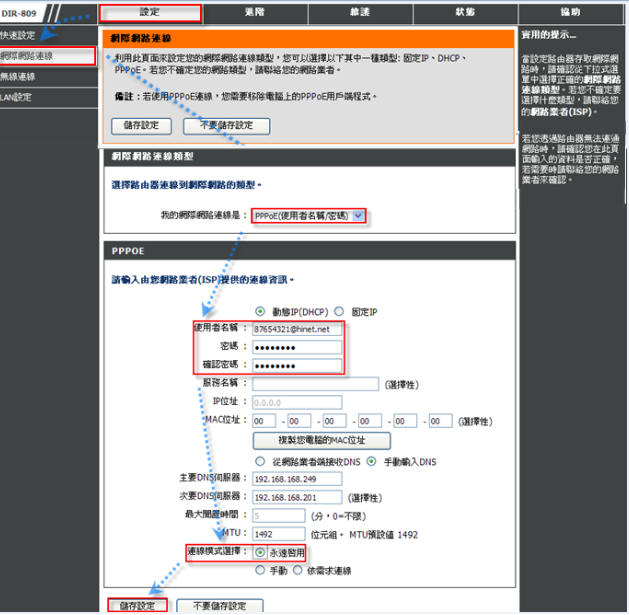The width and height of the screenshot is (629, 615).
Task: Open LAN設定 in the sidebar
Action: pos(18,97)
